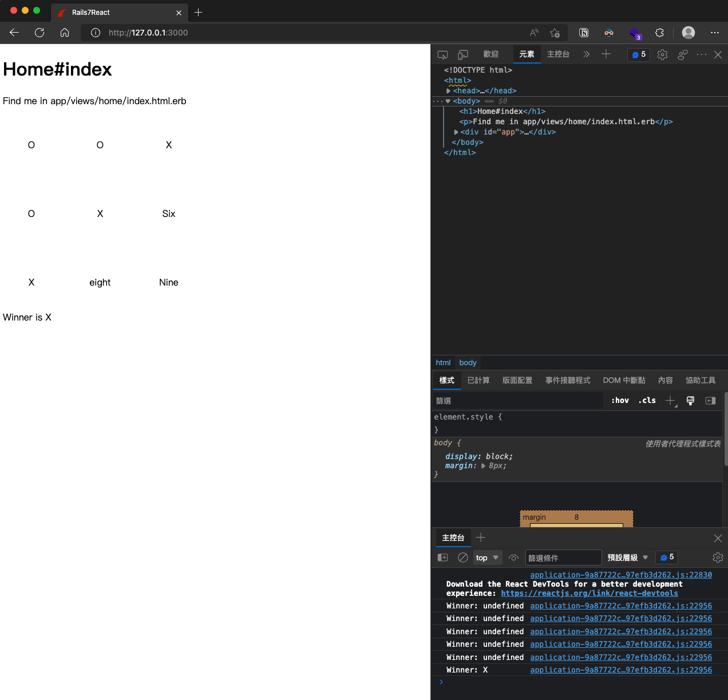The image size is (728, 700).
Task: Expand more DevTools tabs chevron
Action: pyautogui.click(x=586, y=54)
